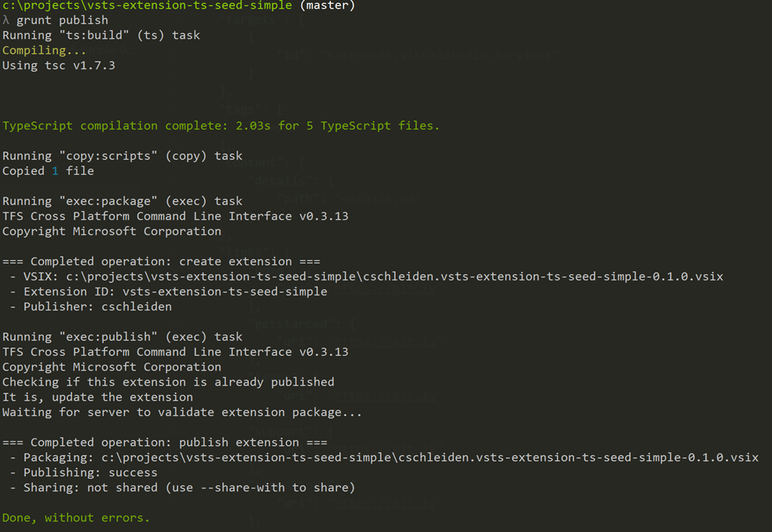
Task: Click the 'Publisher: cschleiden' line
Action: [x=91, y=307]
